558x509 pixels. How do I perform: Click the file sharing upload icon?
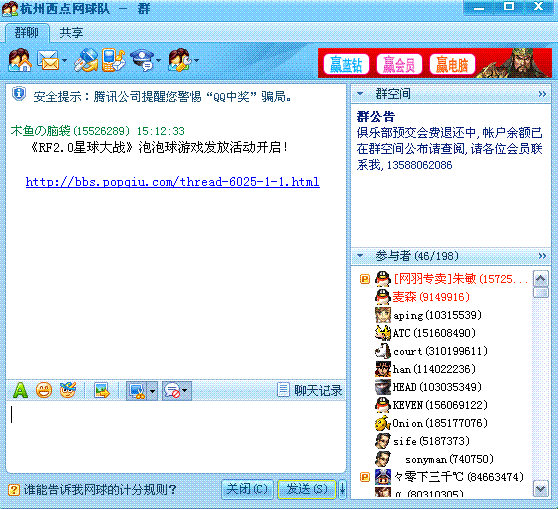[86, 60]
